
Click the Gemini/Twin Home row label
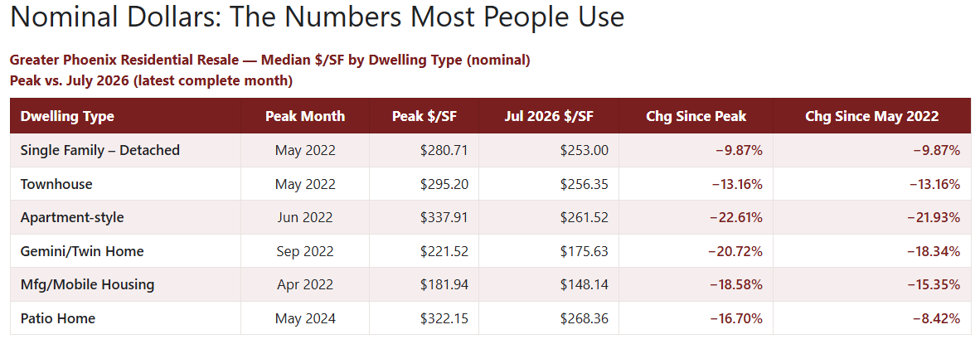pos(82,252)
